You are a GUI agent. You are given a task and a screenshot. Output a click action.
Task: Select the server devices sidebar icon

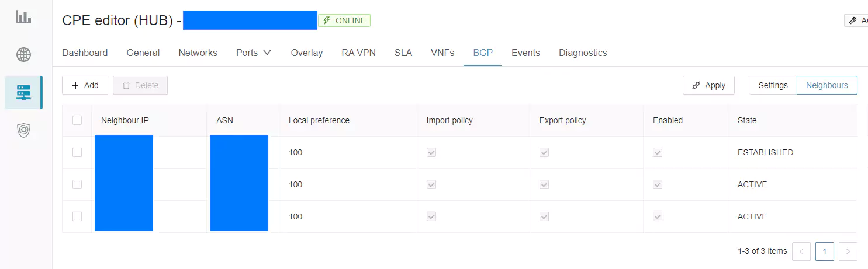[x=23, y=92]
